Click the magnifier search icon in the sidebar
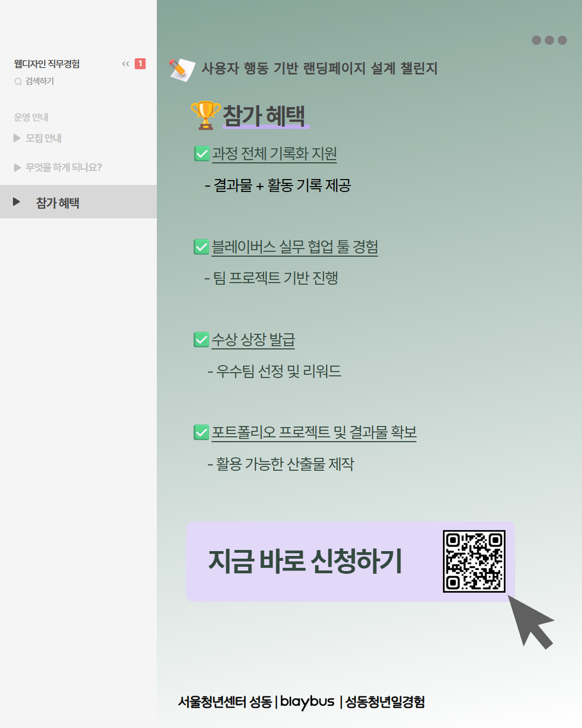Viewport: 582px width, 728px height. click(x=18, y=81)
